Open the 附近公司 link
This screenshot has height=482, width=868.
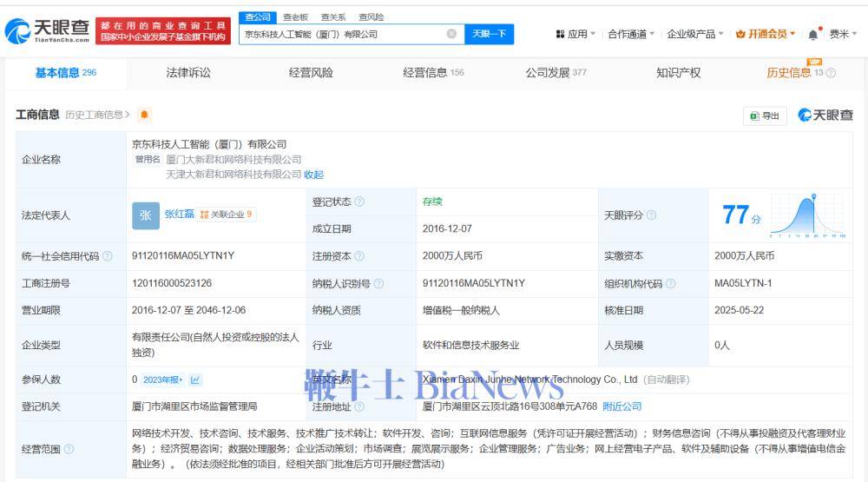pos(622,406)
